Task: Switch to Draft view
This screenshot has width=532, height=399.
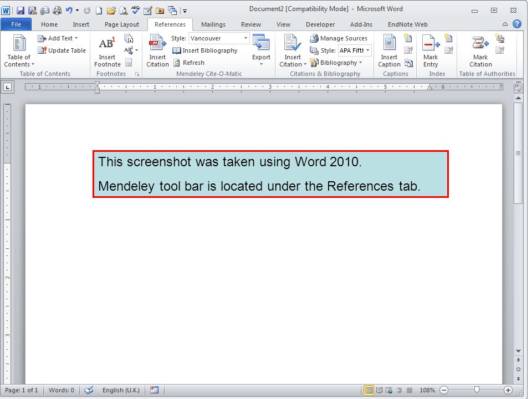Action: coord(410,390)
